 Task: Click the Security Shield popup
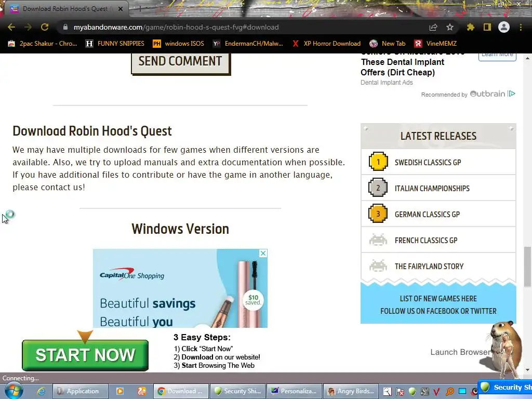tap(505, 388)
